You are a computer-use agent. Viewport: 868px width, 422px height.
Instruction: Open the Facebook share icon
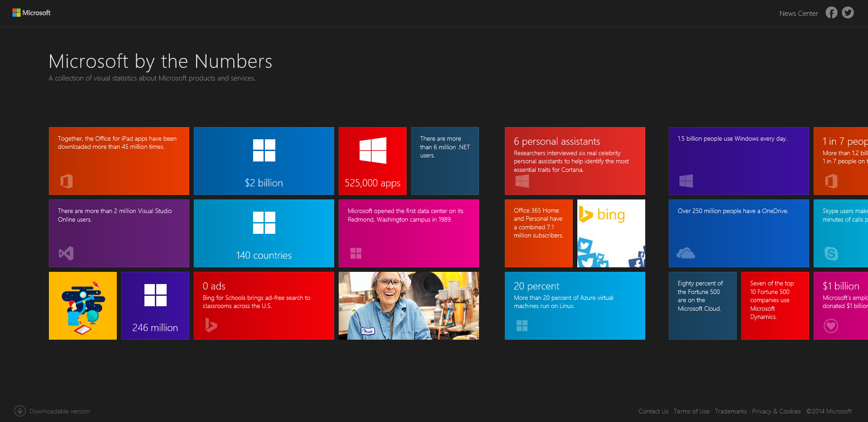831,13
